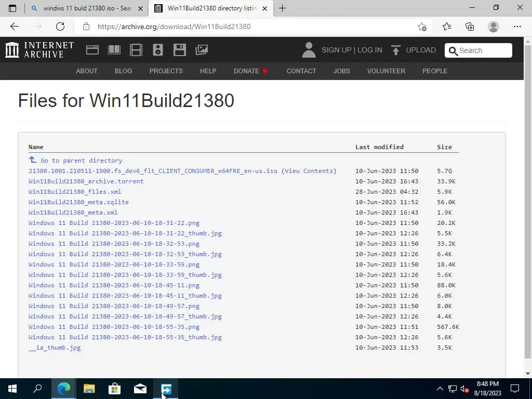Open the PEOPLE menu item

pos(435,71)
